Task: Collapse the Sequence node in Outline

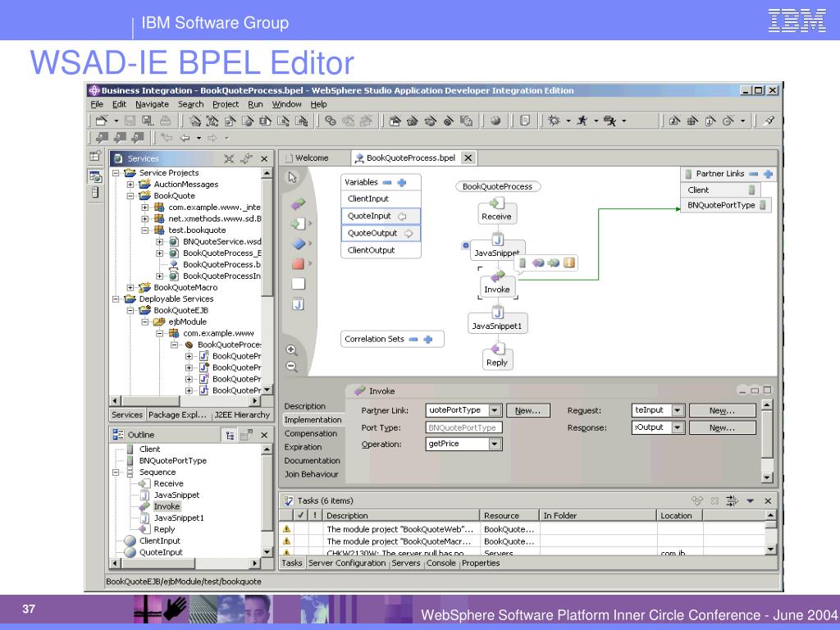Action: click(x=115, y=472)
